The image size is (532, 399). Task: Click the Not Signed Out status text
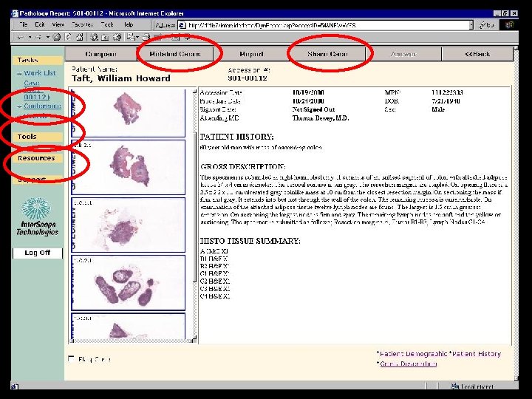[313, 109]
